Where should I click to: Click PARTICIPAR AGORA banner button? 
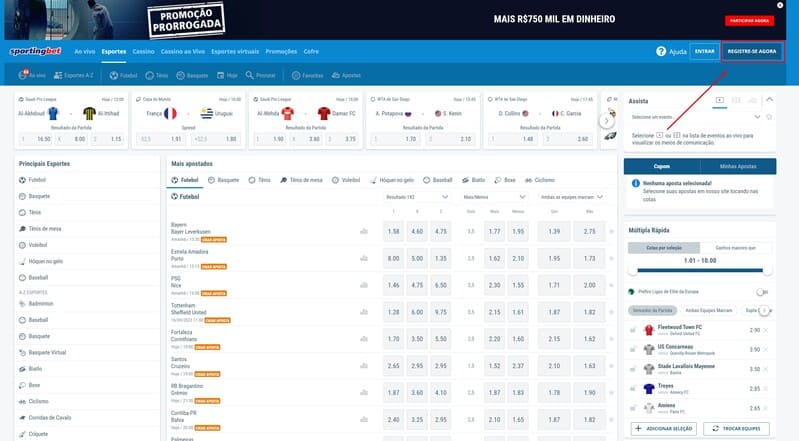[749, 20]
